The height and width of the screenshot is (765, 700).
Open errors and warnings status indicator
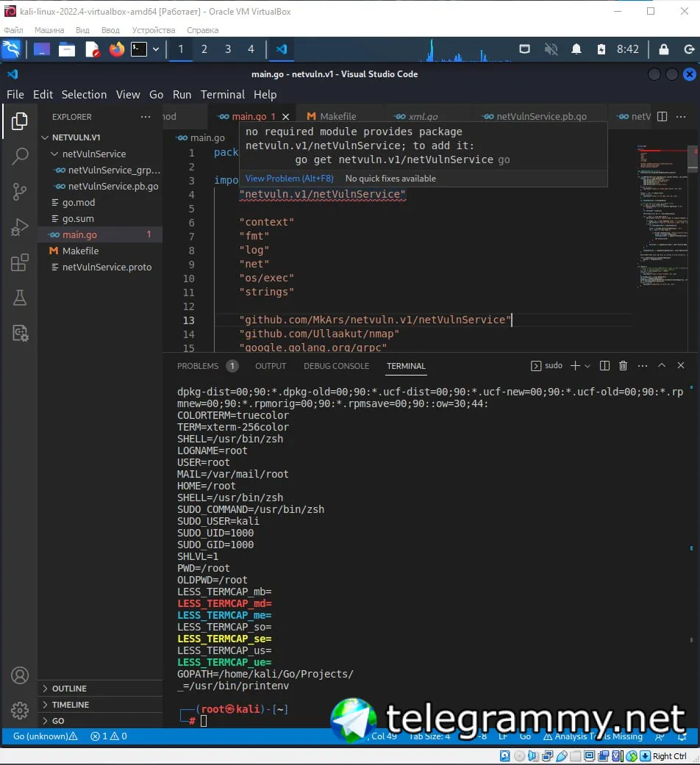coord(109,736)
